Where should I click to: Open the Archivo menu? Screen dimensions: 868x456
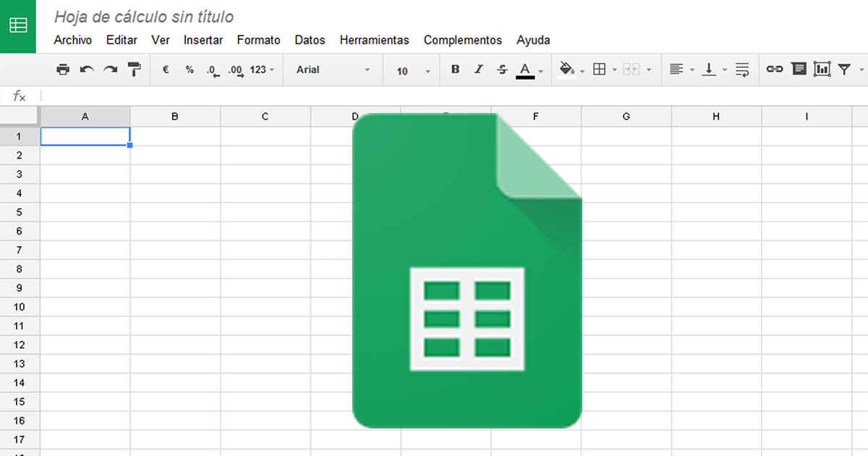click(72, 41)
